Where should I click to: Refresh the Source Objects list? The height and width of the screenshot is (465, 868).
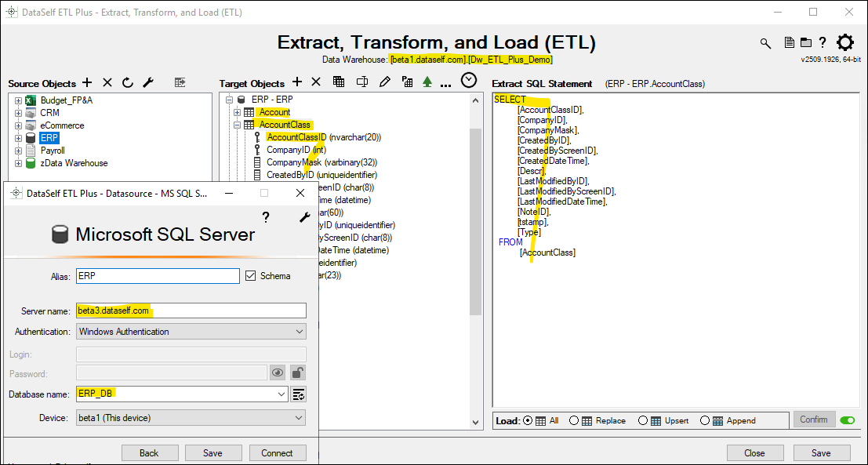(128, 82)
